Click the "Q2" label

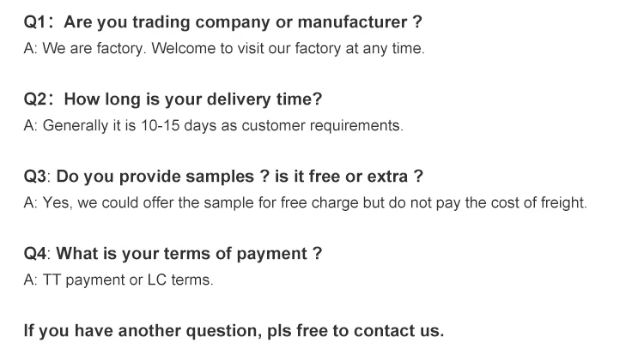(38, 99)
